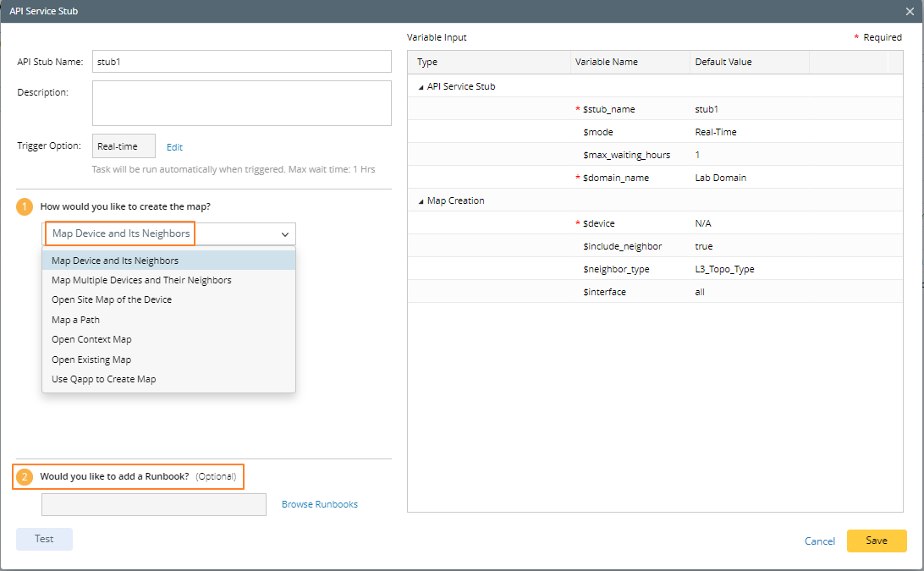
Task: Close the API Service Stub dialog
Action: [x=910, y=11]
